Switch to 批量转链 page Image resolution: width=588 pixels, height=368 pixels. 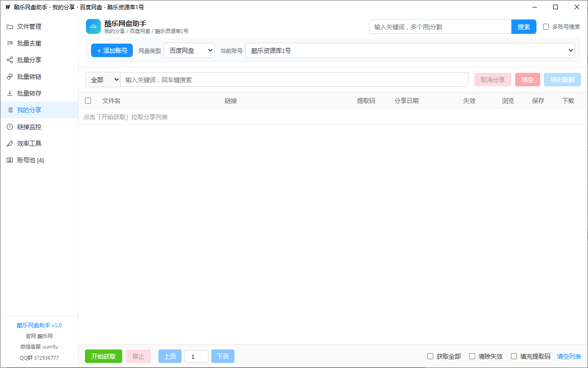click(x=39, y=77)
